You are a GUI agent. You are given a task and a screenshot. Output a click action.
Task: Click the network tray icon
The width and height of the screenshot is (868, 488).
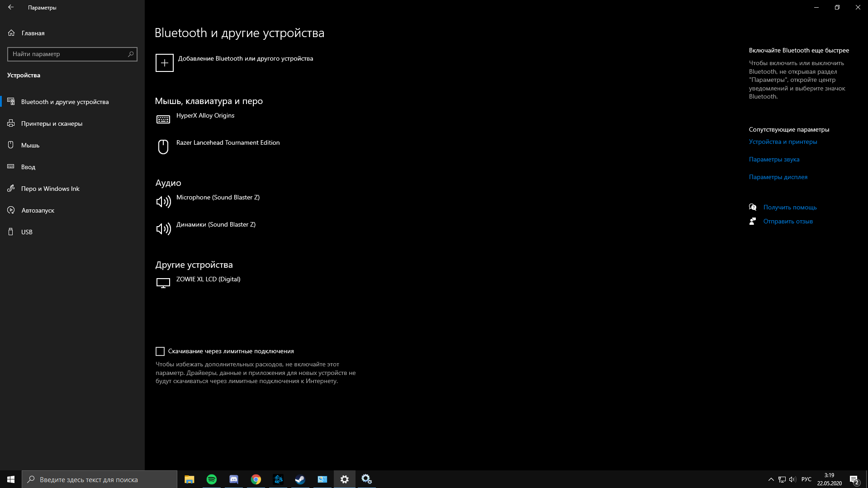[782, 479]
